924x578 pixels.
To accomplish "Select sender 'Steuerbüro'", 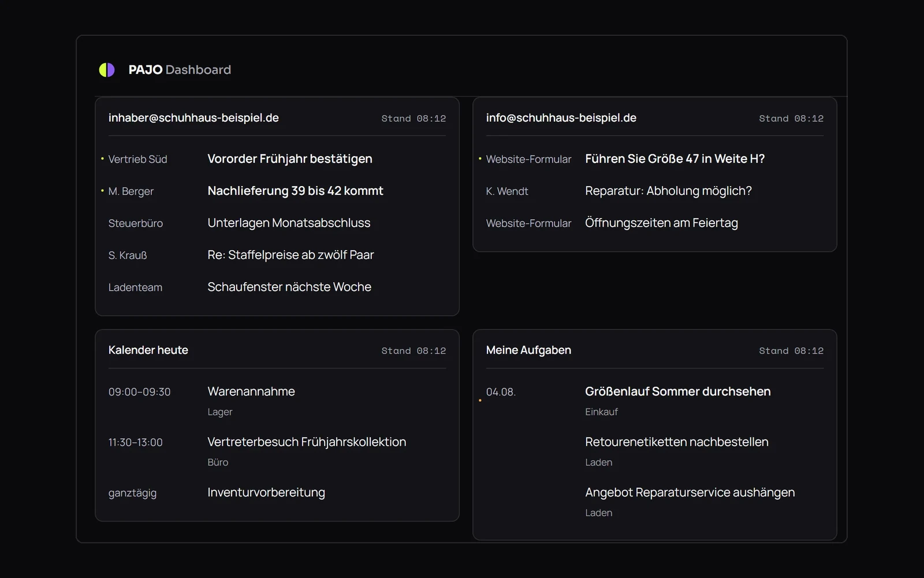I will (136, 223).
